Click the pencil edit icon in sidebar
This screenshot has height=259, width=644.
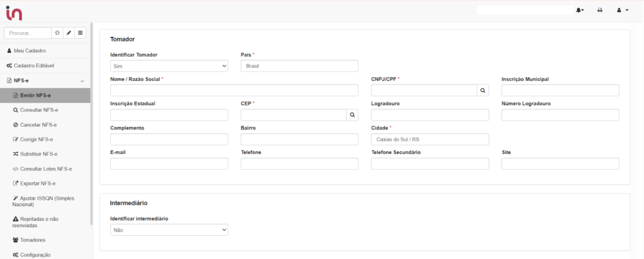pos(69,33)
